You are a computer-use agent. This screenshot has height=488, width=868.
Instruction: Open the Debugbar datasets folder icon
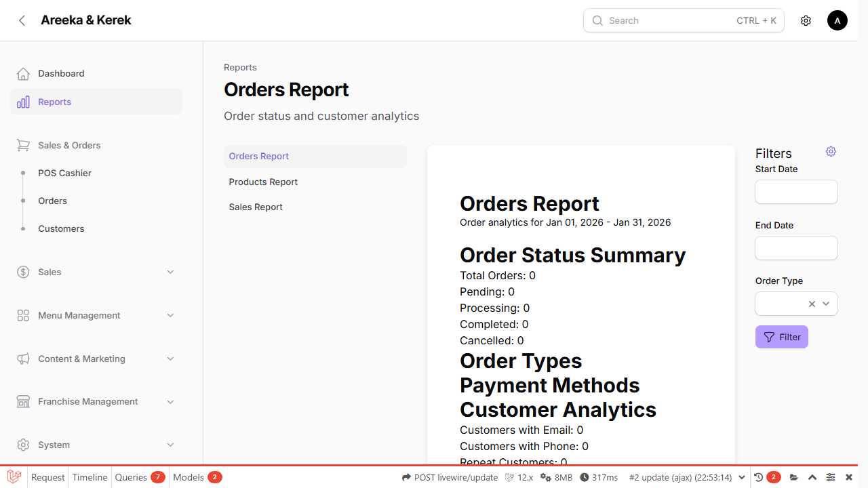click(793, 476)
